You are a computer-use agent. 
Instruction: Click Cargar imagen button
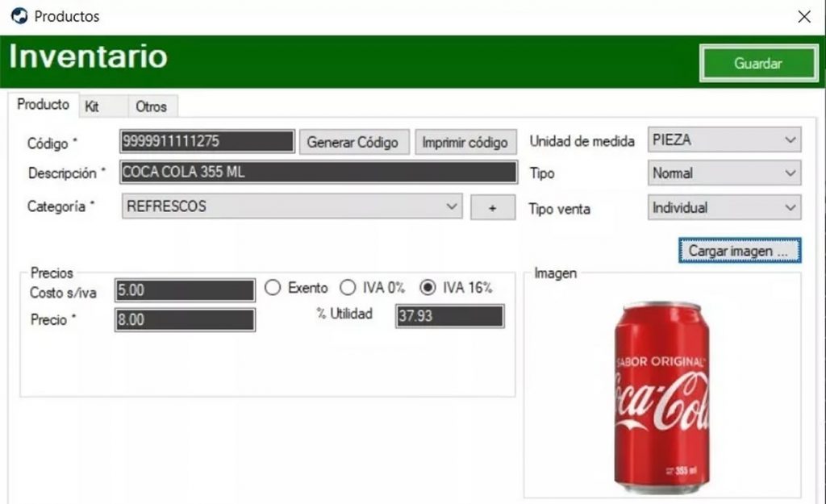[x=740, y=251]
